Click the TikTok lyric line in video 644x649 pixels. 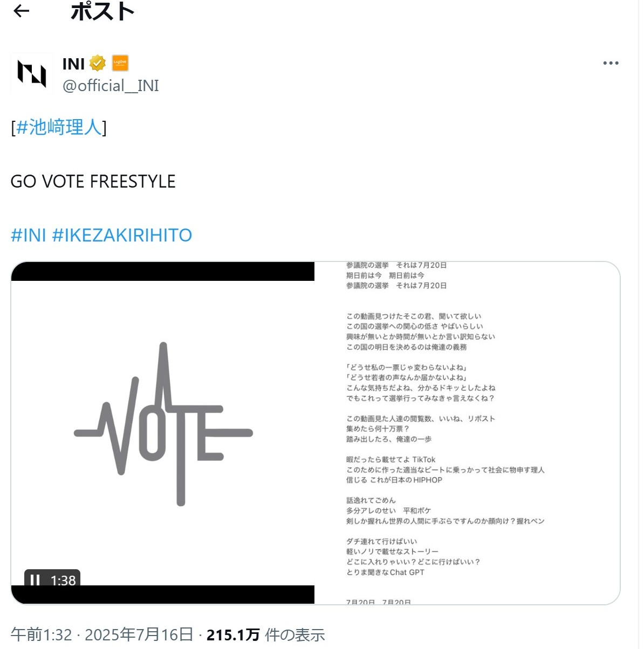[391, 460]
